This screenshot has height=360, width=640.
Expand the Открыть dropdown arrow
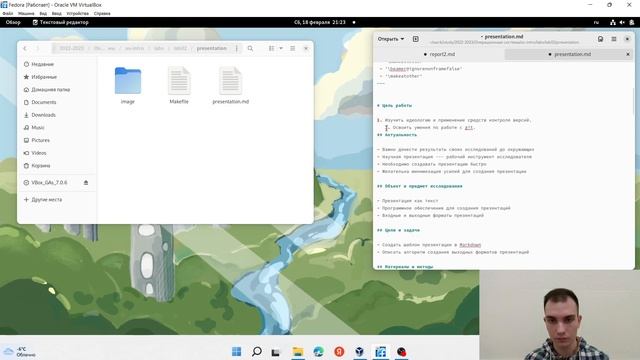[402, 39]
